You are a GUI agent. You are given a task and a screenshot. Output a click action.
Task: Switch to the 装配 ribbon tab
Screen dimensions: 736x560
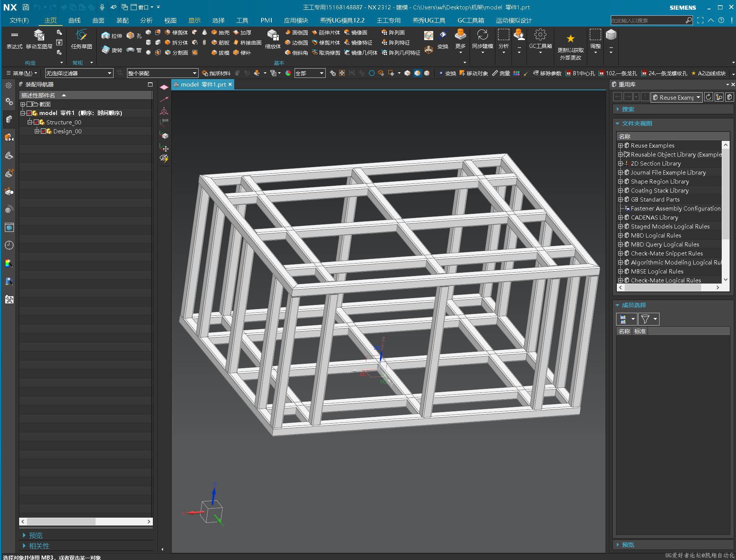pyautogui.click(x=123, y=20)
